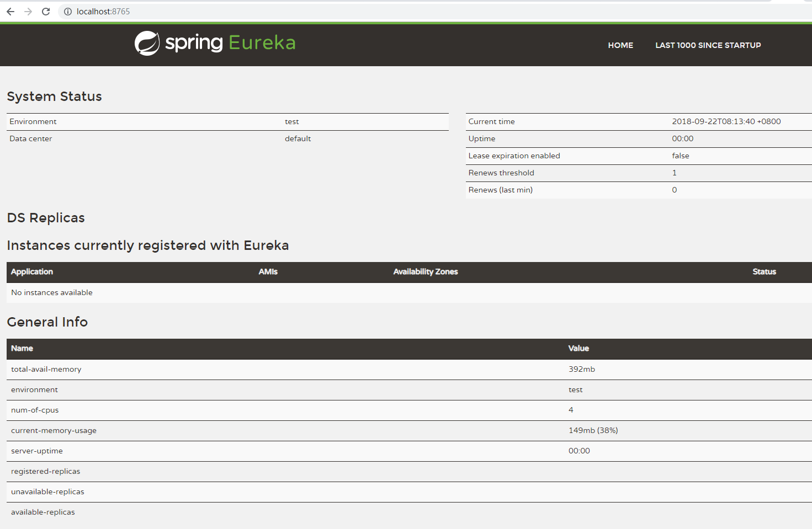Click the Environment label in System Status
Viewport: 812px width, 529px height.
(x=33, y=122)
